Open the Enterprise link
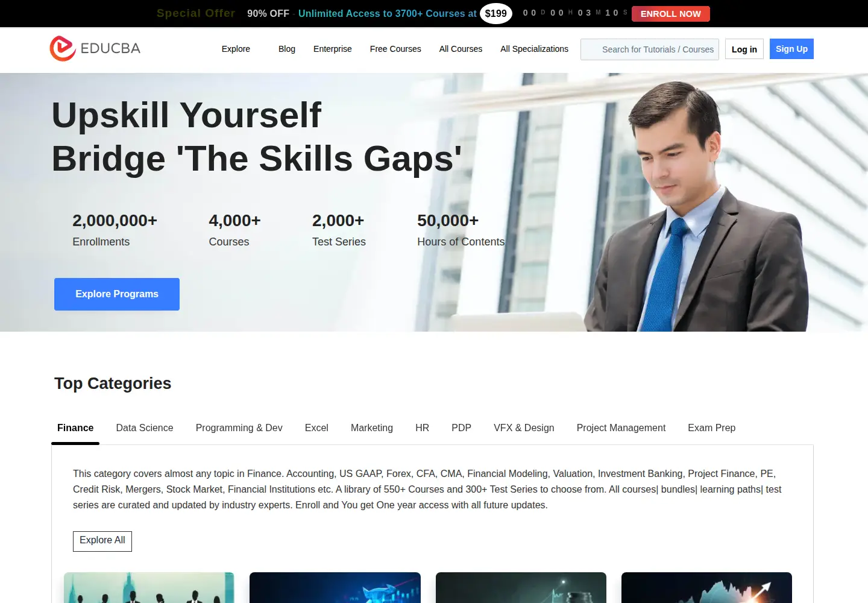Screen dimensions: 868x603 (333, 49)
